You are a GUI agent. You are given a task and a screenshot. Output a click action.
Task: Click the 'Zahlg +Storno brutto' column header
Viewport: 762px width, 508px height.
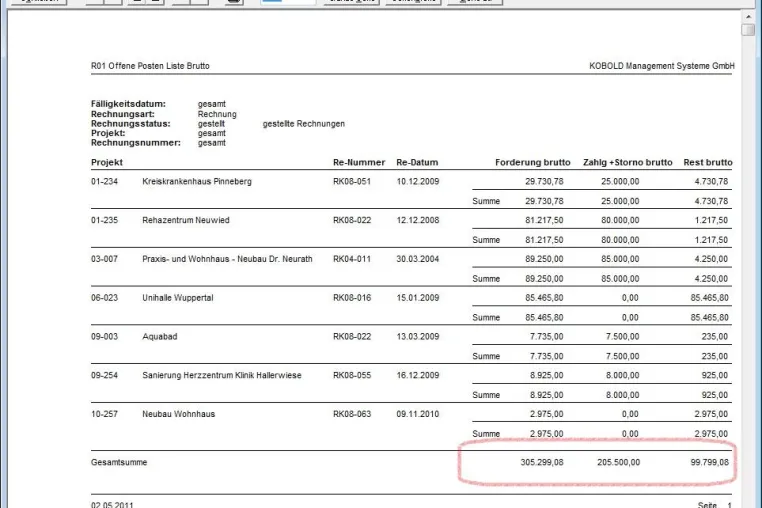pos(628,162)
